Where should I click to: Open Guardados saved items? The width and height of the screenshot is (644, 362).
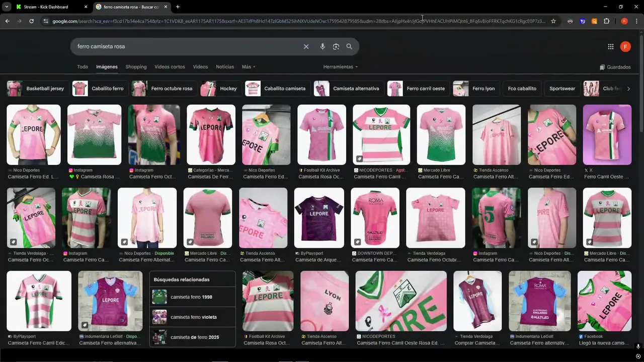[x=615, y=67]
